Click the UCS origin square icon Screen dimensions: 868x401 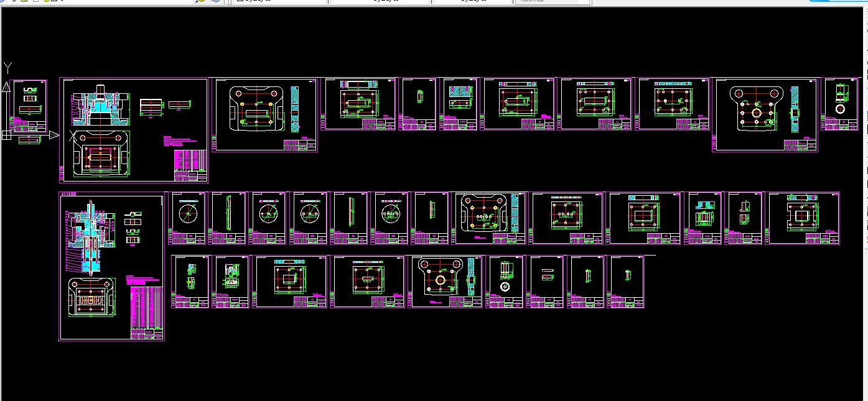6,134
